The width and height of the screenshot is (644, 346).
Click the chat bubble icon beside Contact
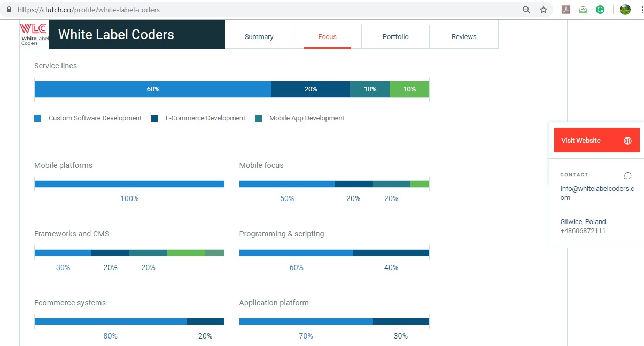[628, 175]
